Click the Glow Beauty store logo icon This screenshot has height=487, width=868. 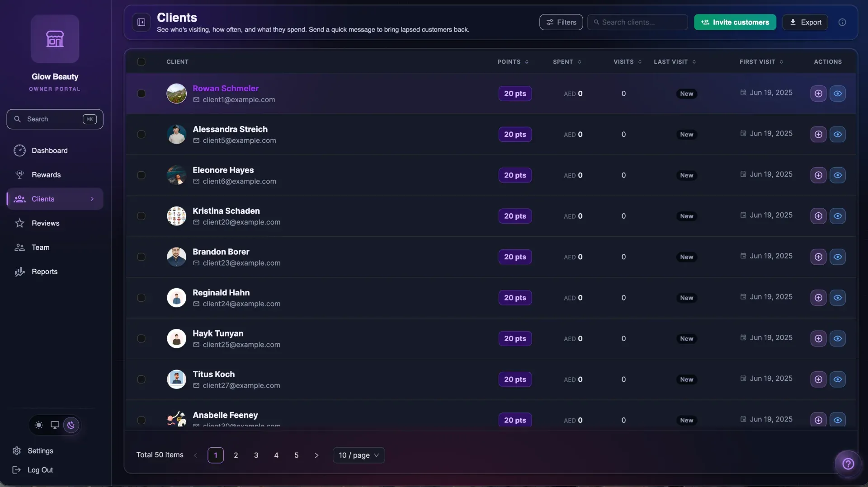[55, 39]
